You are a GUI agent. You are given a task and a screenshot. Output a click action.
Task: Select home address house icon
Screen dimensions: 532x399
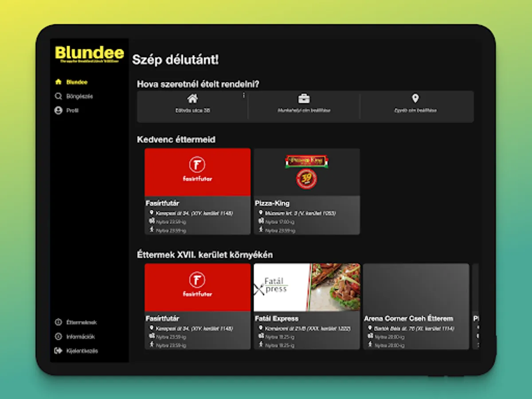click(192, 98)
